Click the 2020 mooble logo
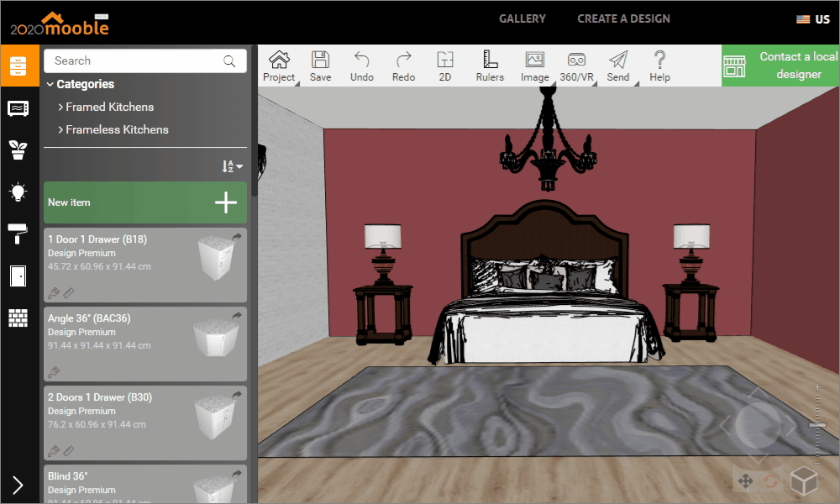 [60, 24]
